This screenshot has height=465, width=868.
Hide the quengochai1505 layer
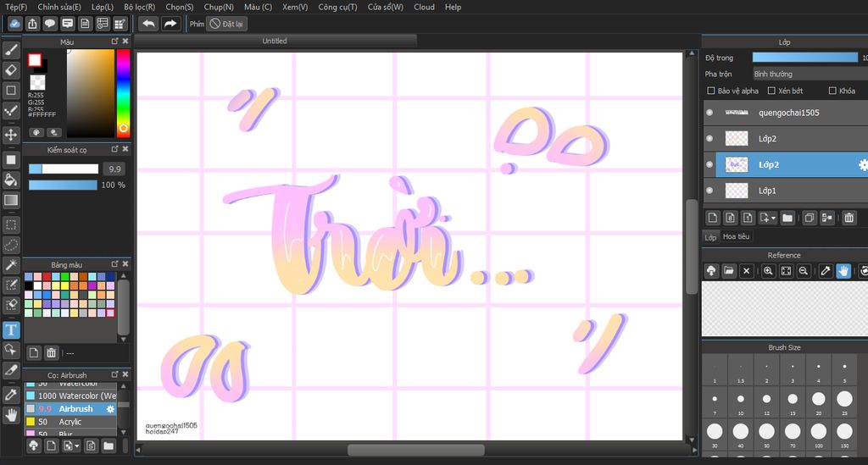(x=709, y=113)
